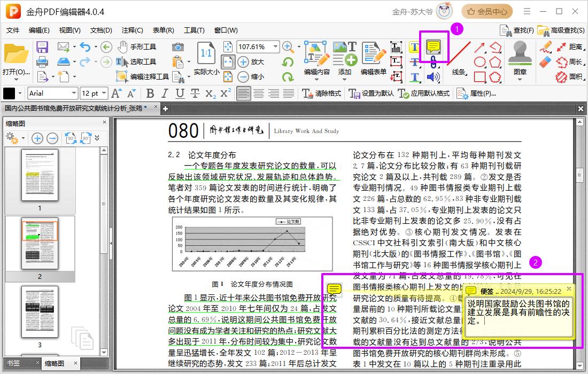588x374 pixels.
Task: Choose the rectangle shape tool
Action: pos(479,77)
